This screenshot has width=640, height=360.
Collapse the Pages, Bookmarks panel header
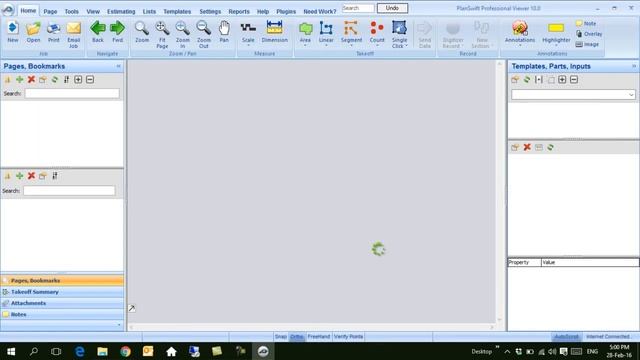coord(118,66)
